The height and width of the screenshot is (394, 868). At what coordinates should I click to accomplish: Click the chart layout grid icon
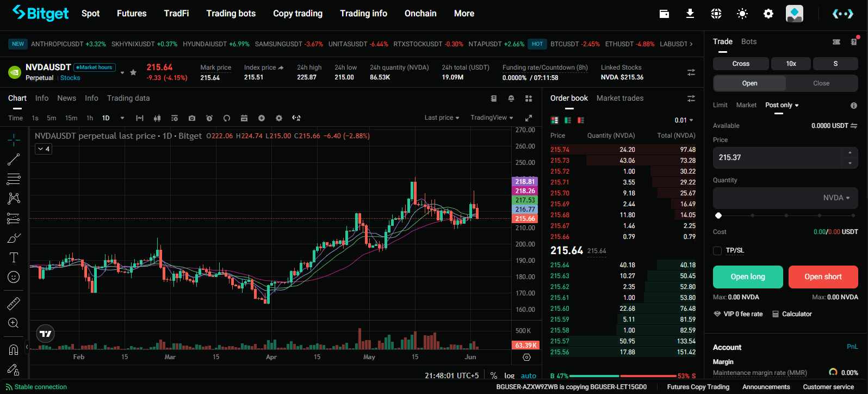click(529, 98)
